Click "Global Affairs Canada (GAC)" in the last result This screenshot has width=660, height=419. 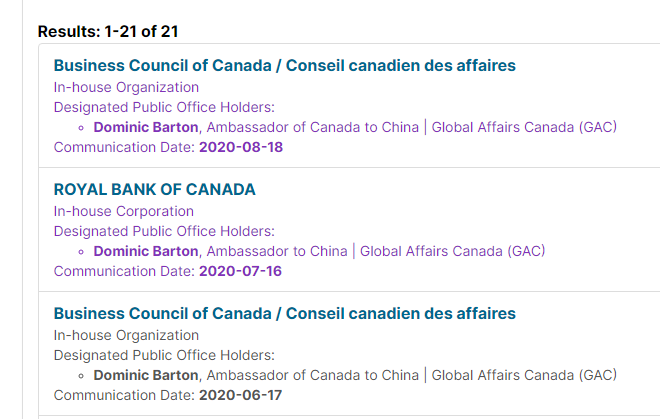point(524,375)
